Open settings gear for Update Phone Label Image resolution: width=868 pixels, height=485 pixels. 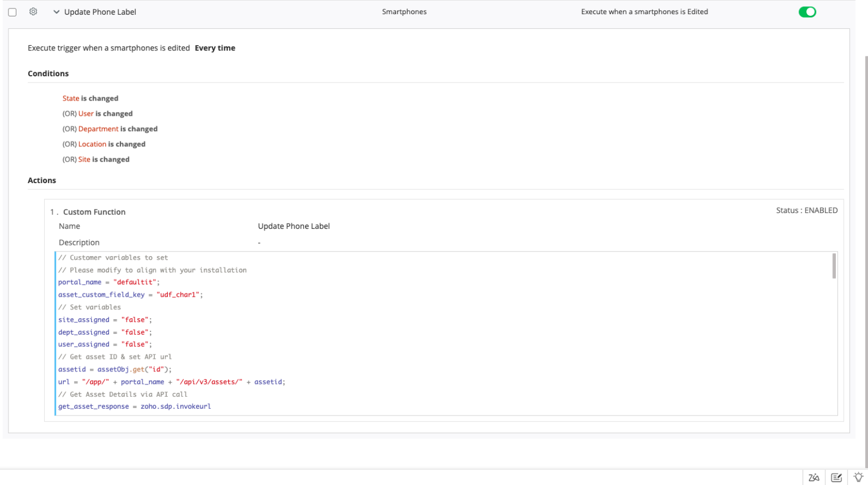point(33,12)
